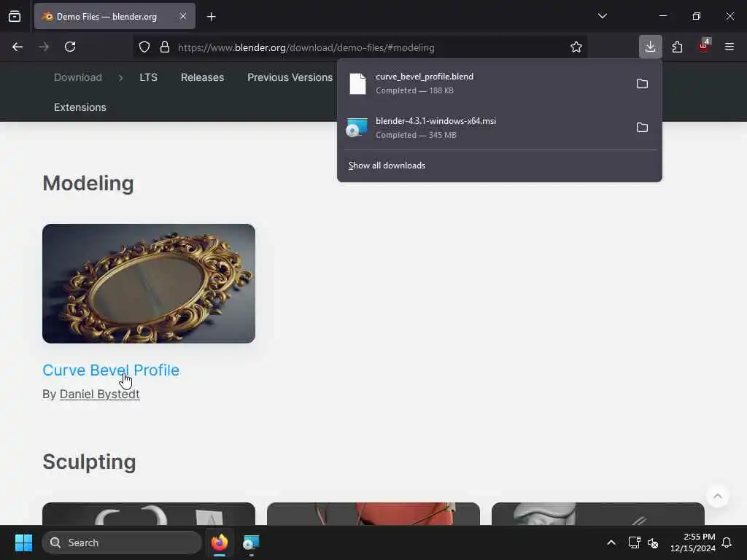The image size is (747, 560).
Task: Open the red Sculpting demo thumbnail
Action: point(373,514)
